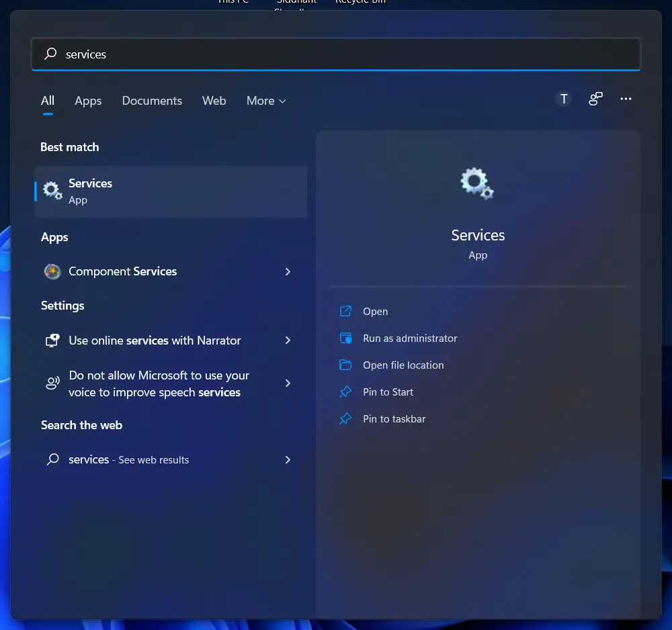
Task: Expand Component Services chevron arrow
Action: pyautogui.click(x=288, y=271)
